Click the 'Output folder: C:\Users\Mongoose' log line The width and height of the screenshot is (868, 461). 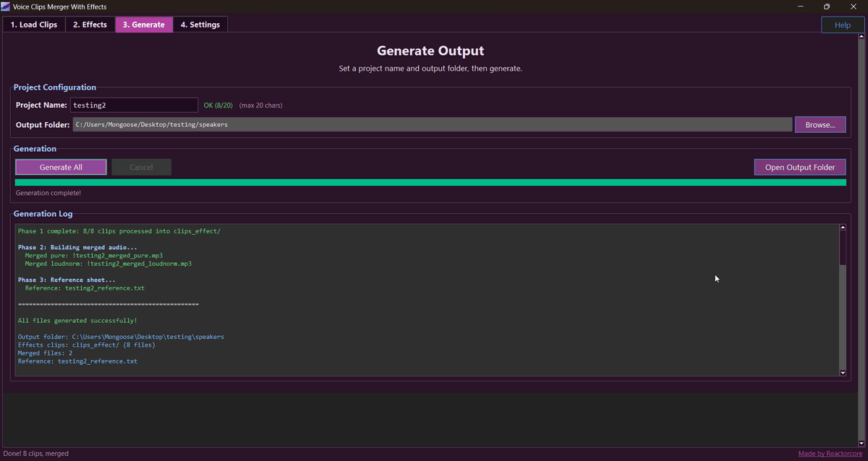click(121, 337)
